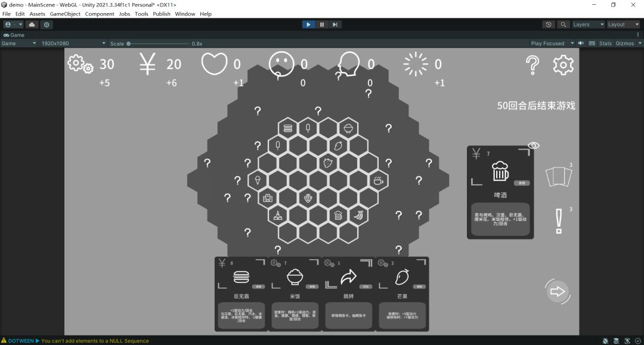The image size is (644, 345).
Task: Open the Game display dropdown
Action: 19,43
